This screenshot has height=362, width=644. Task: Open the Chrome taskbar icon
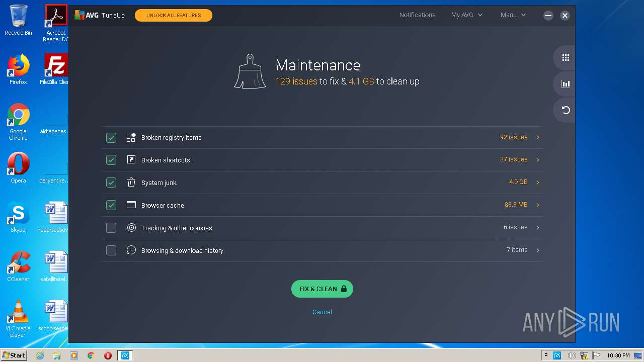pyautogui.click(x=91, y=355)
